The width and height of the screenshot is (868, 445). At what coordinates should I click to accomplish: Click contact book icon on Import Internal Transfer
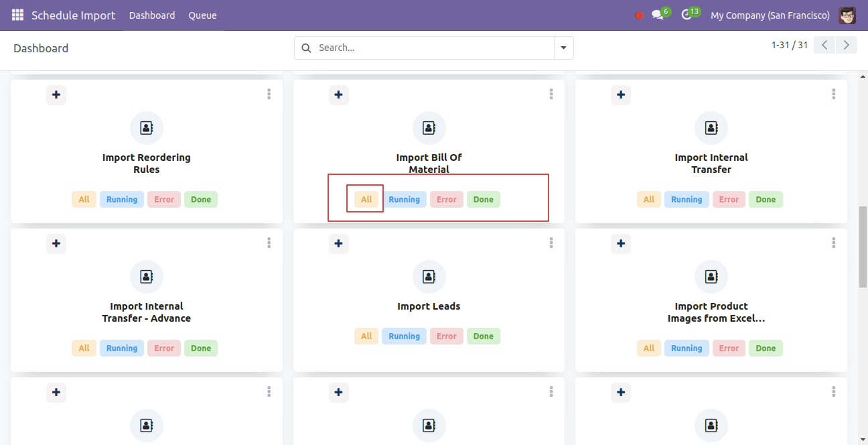(711, 128)
